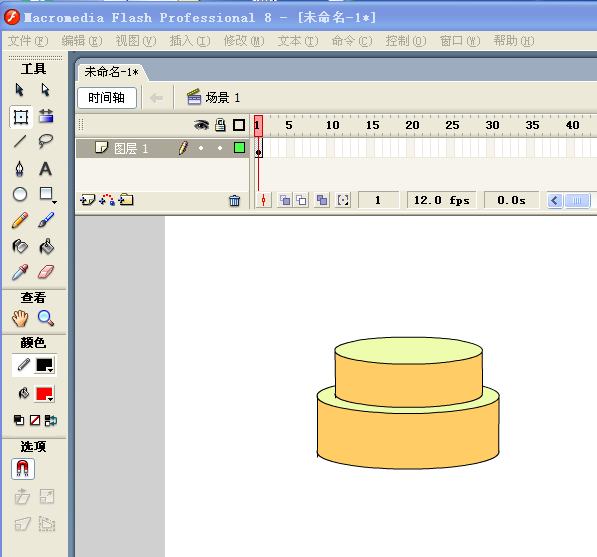This screenshot has height=557, width=597.
Task: Click the 时间轴 timeline button
Action: tap(107, 98)
